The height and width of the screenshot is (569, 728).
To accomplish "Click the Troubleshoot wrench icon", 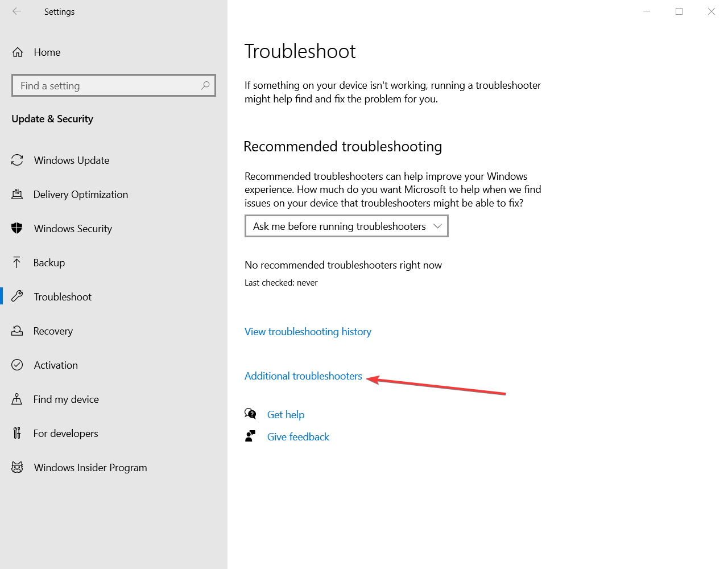I will tap(17, 296).
